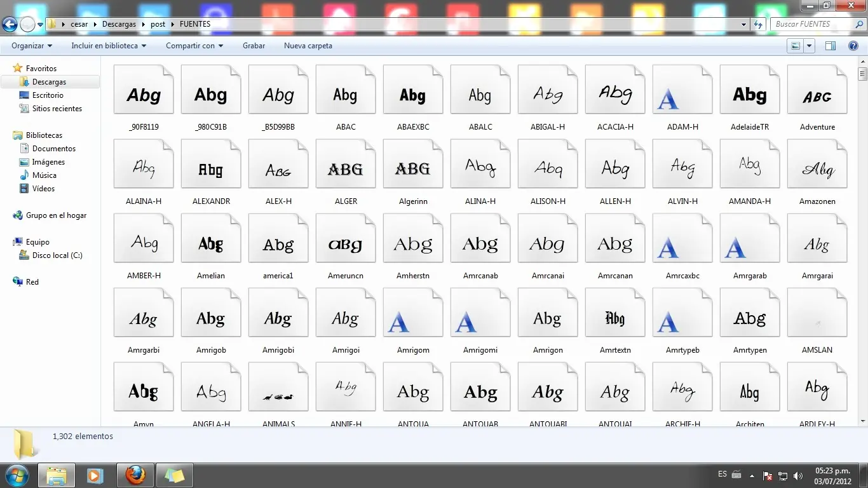Select the ADAM-H font file icon
The height and width of the screenshot is (488, 868).
click(x=682, y=90)
